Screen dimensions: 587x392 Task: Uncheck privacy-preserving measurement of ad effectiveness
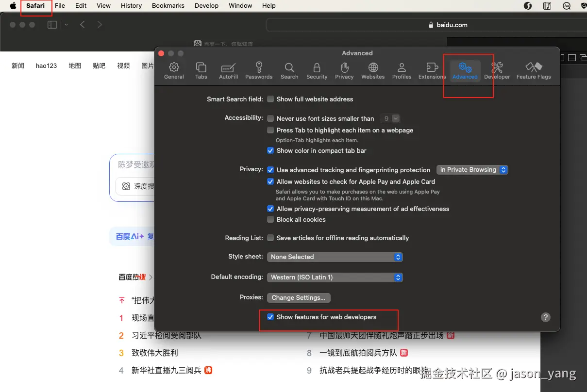coord(270,209)
